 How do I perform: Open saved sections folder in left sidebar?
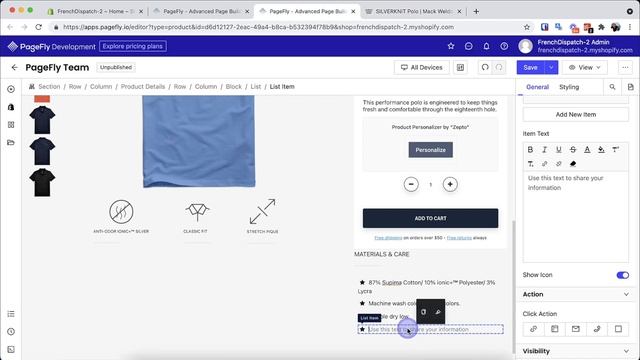tap(11, 142)
